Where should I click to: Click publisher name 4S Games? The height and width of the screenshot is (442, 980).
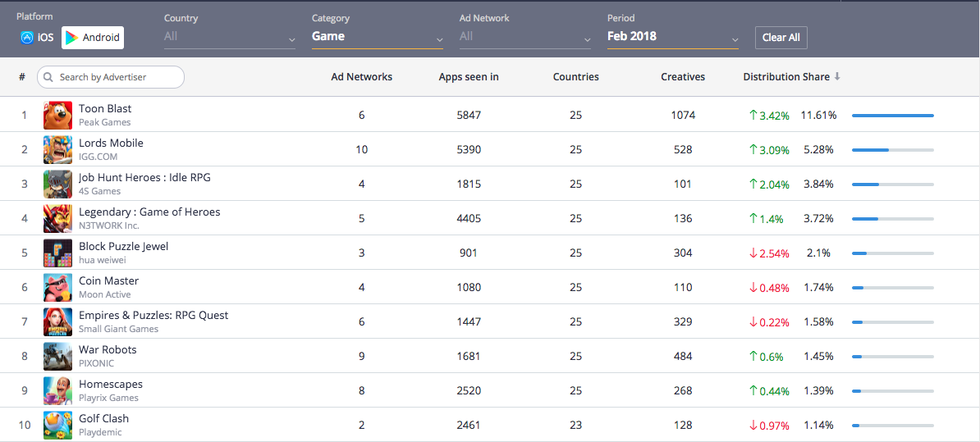(x=100, y=191)
